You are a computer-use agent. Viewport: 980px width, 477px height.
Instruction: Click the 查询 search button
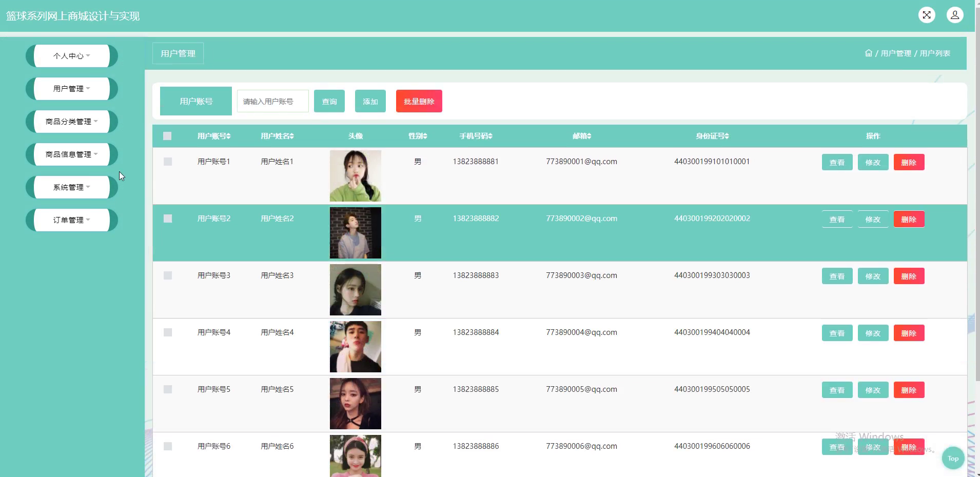click(x=329, y=102)
